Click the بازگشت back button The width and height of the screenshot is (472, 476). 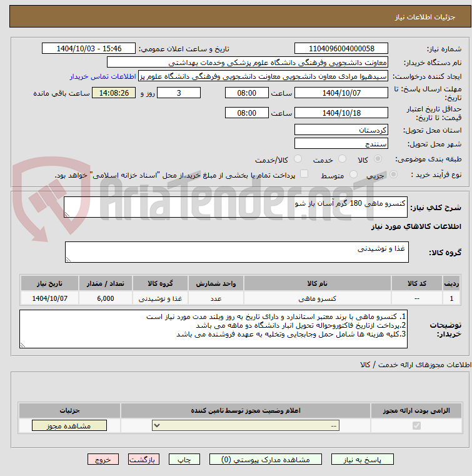[144, 459]
